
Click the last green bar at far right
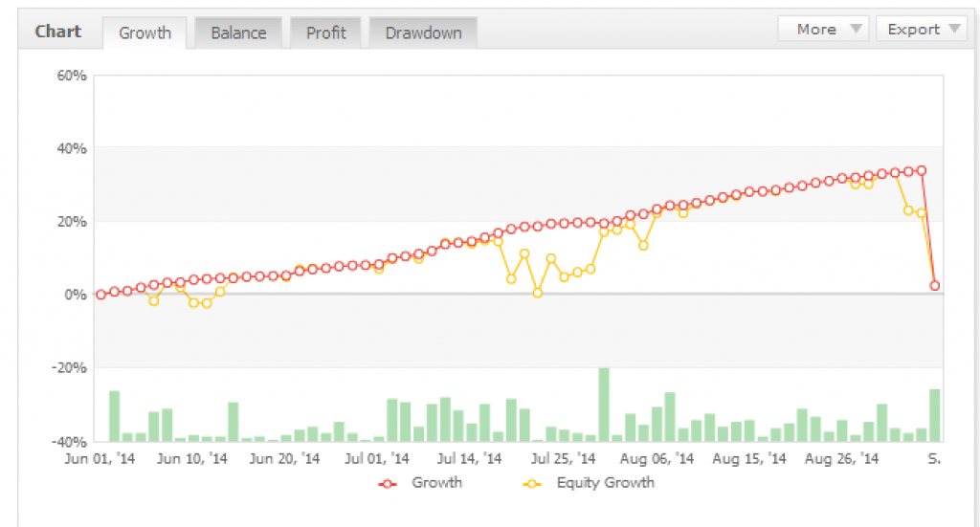click(934, 415)
